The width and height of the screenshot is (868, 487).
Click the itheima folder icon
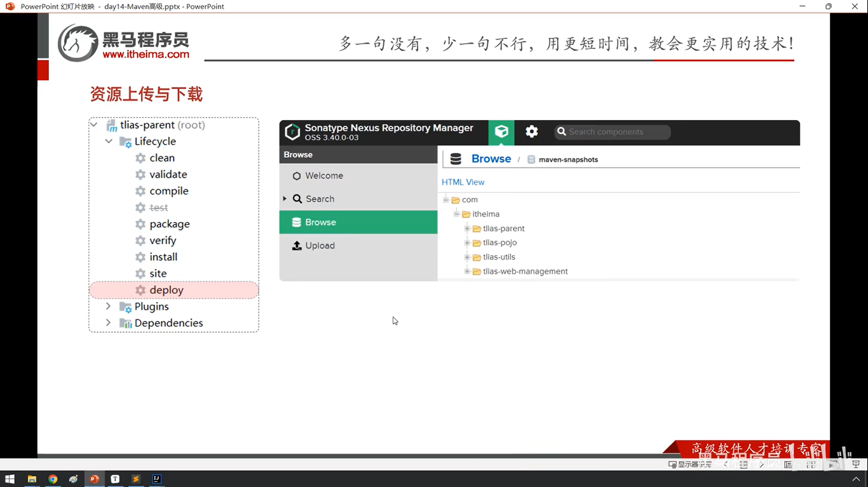coord(466,215)
